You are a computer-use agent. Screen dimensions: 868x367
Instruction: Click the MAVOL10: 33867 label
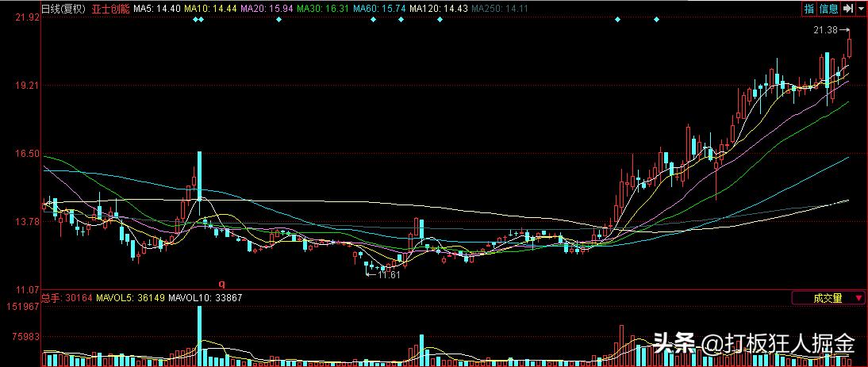tap(205, 298)
